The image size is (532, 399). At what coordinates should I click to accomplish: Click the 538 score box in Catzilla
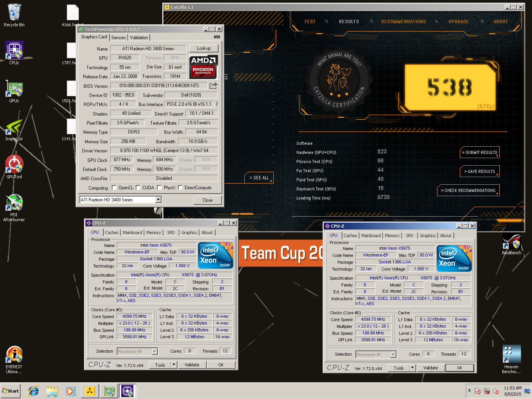tap(450, 87)
